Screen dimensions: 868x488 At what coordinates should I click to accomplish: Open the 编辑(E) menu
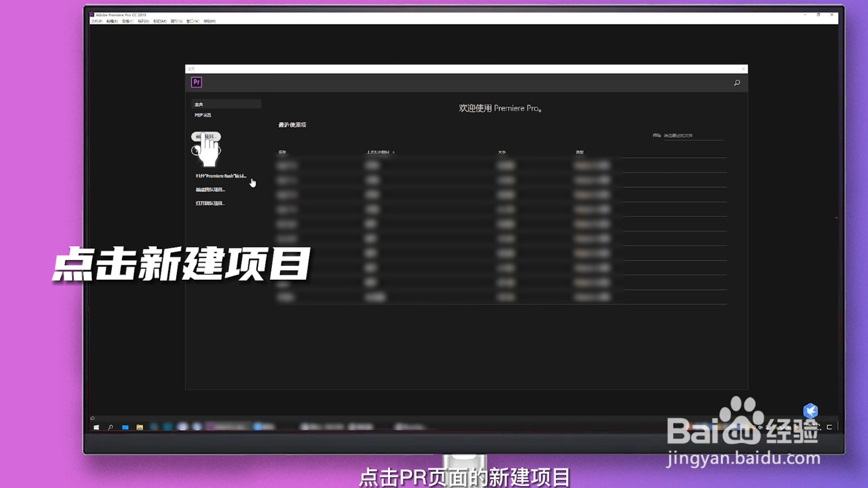click(x=112, y=21)
